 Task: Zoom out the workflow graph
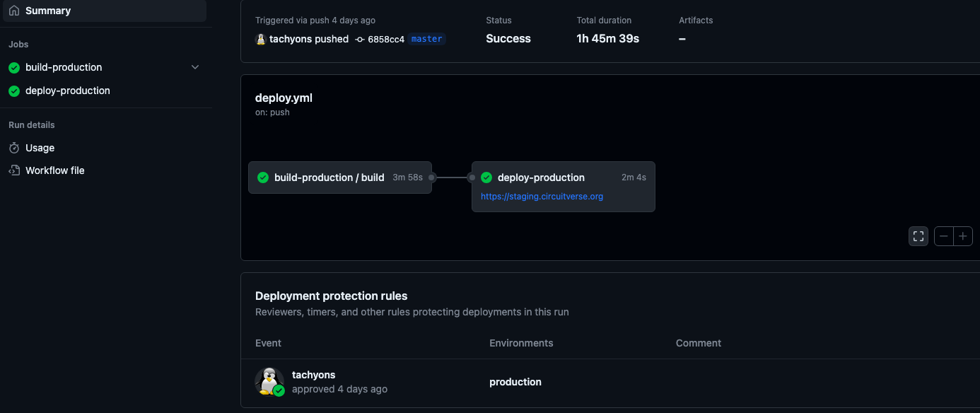[944, 236]
